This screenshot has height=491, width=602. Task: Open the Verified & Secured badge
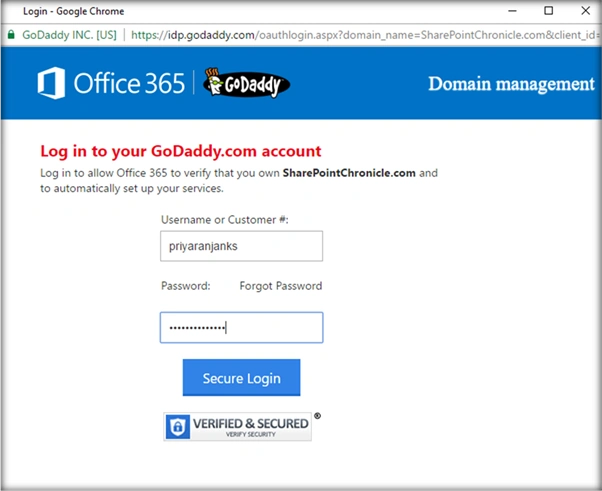click(x=238, y=427)
